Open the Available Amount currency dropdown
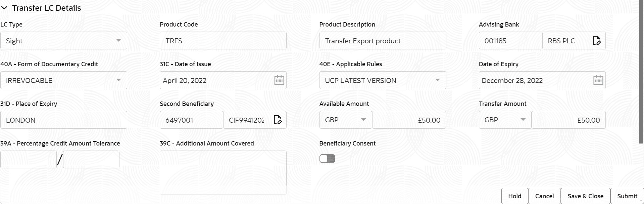Image resolution: width=644 pixels, height=204 pixels. point(363,120)
